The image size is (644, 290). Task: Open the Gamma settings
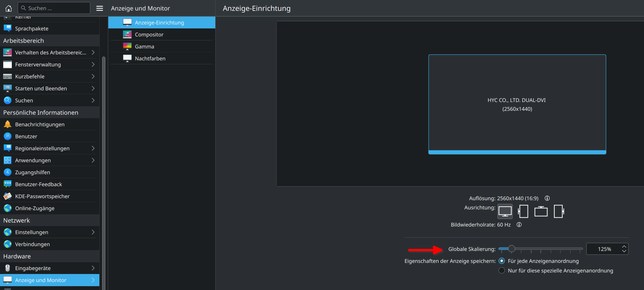click(x=145, y=46)
